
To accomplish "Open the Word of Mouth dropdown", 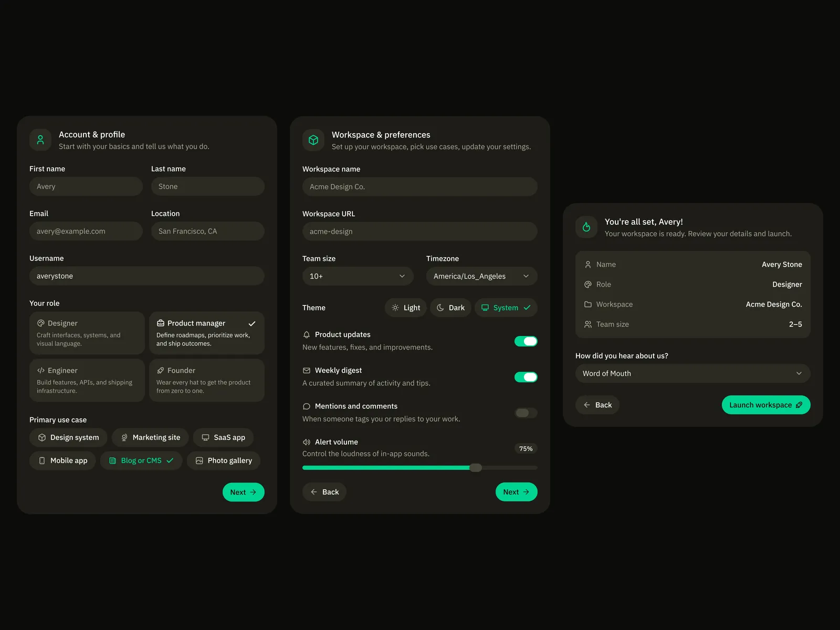I will [692, 373].
